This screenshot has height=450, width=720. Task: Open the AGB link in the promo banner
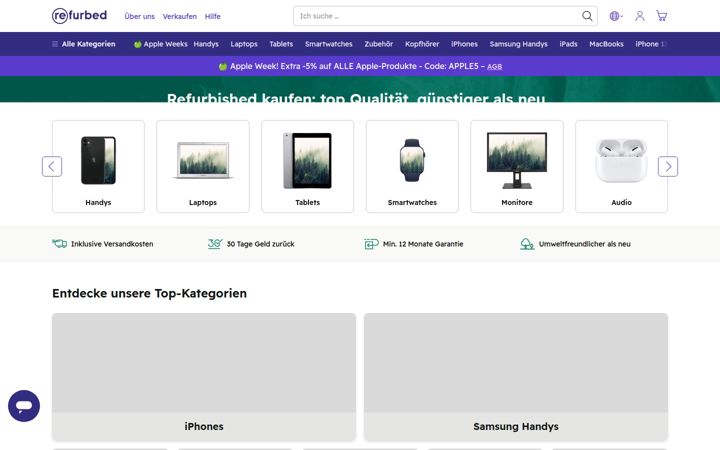(x=495, y=67)
